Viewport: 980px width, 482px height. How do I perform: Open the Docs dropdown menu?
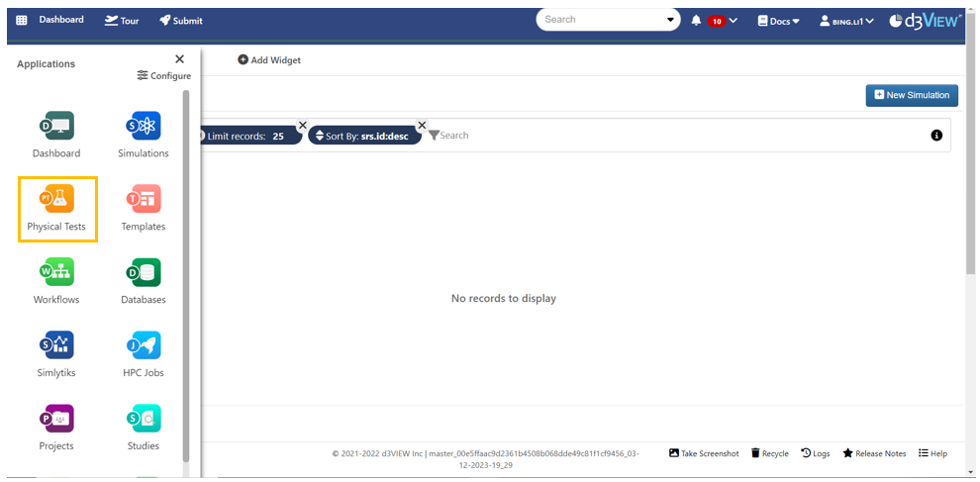click(x=779, y=21)
